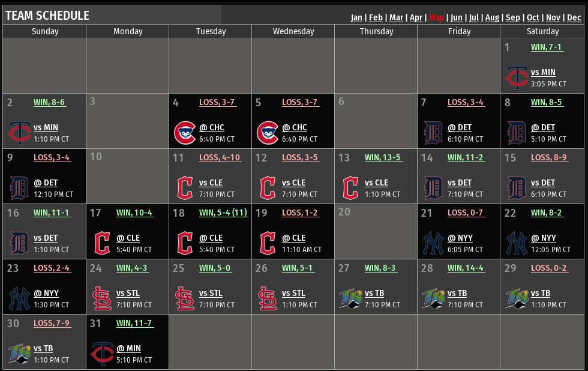
Task: Switch to the Apr month tab
Action: click(416, 17)
